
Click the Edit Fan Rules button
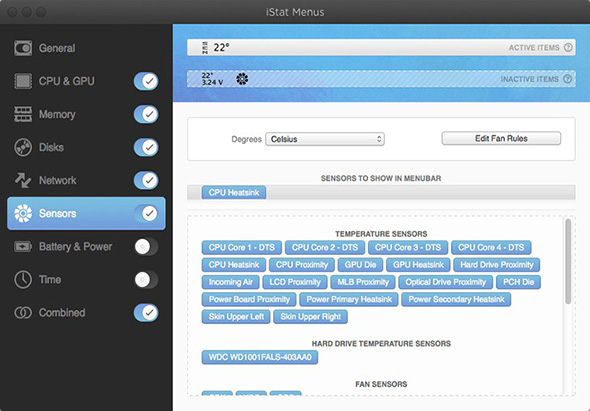pos(501,138)
